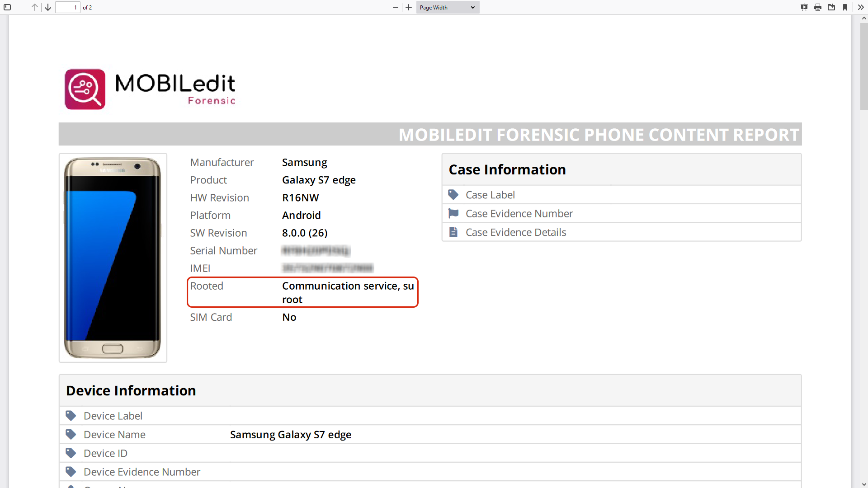868x488 pixels.
Task: Zoom in with the plus icon
Action: click(x=408, y=7)
